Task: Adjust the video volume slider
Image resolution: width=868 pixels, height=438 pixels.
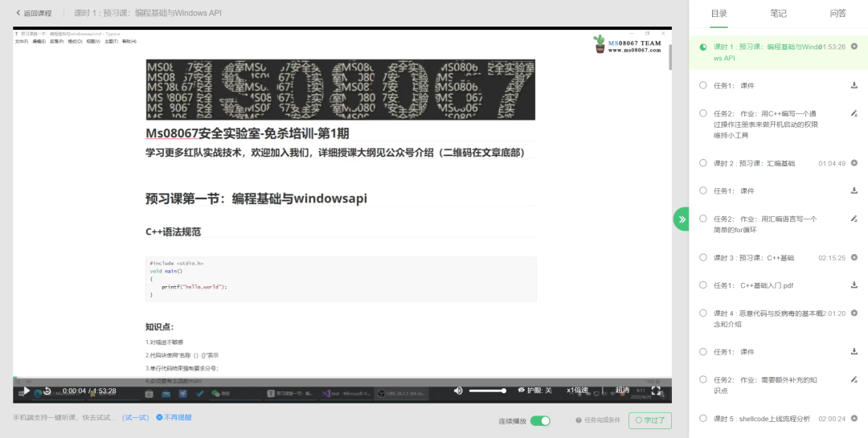Action: [x=488, y=391]
